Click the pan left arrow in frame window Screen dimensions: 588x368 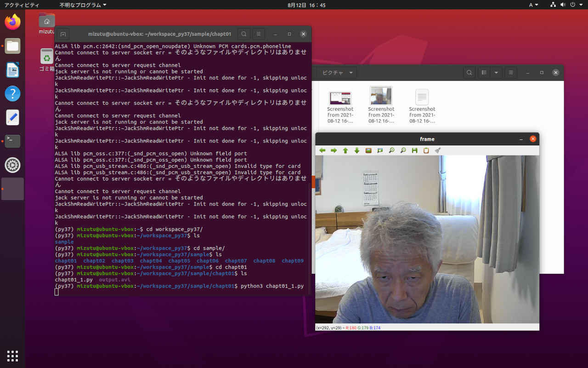(x=322, y=150)
